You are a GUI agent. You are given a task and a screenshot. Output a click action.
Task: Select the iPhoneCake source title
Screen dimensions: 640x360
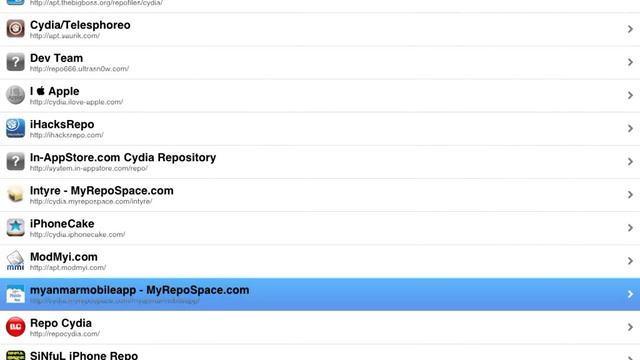(62, 224)
